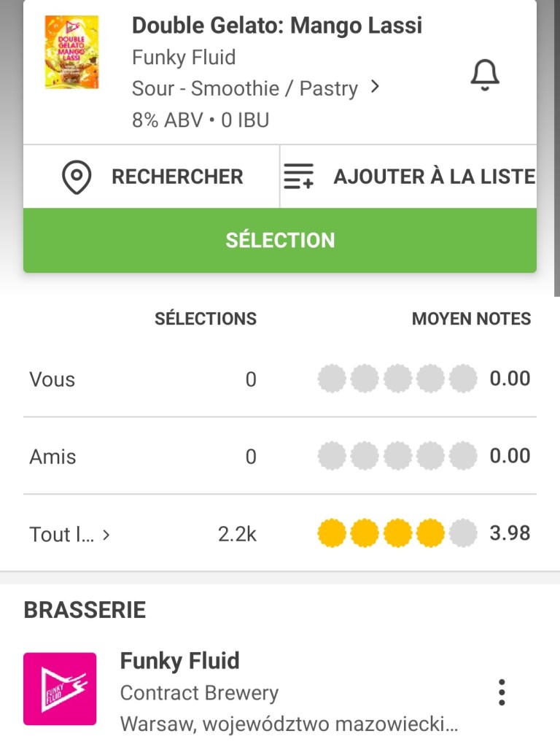560x747 pixels.
Task: Tap the add-to-list icon
Action: (x=298, y=177)
